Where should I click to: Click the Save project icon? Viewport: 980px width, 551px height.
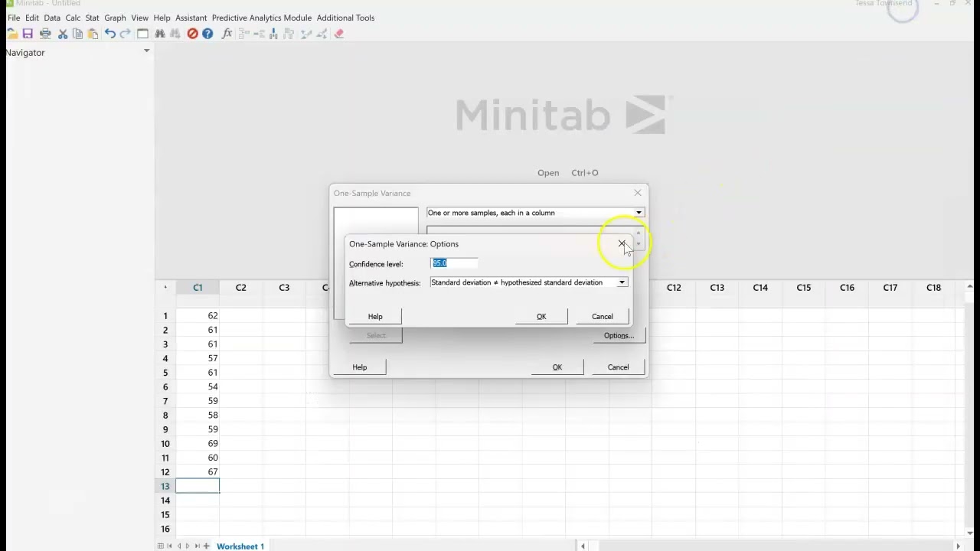click(28, 34)
